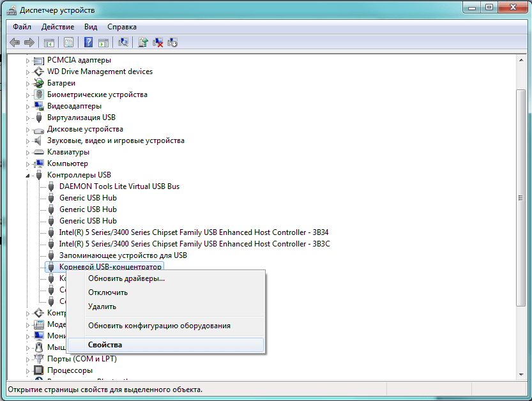Choose Обновить драйверы... from context menu
This screenshot has width=532, height=401.
165,278
